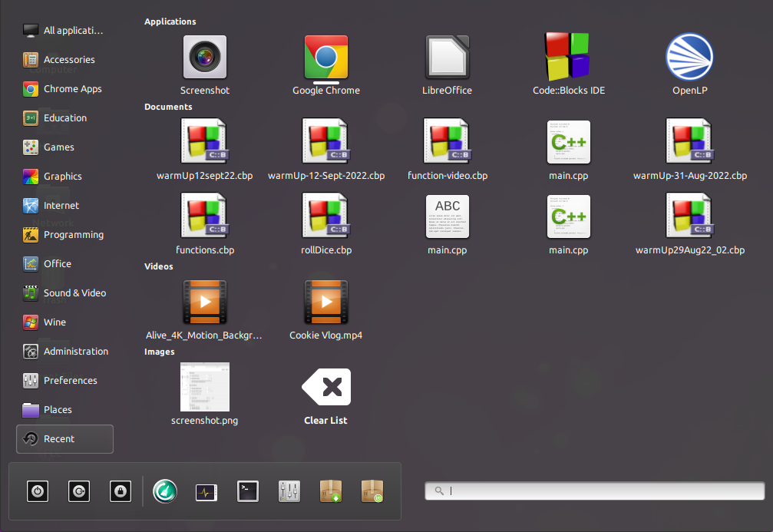Open LibreOffice from recent applications

(x=447, y=64)
